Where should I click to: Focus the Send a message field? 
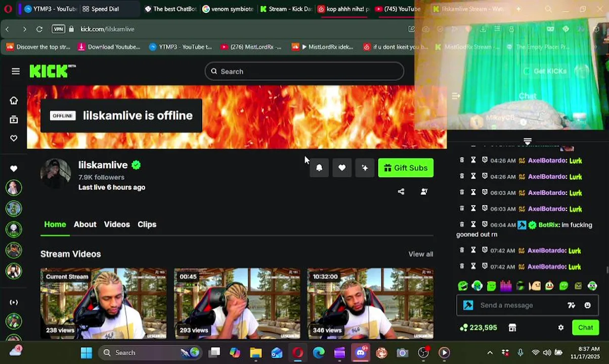521,305
